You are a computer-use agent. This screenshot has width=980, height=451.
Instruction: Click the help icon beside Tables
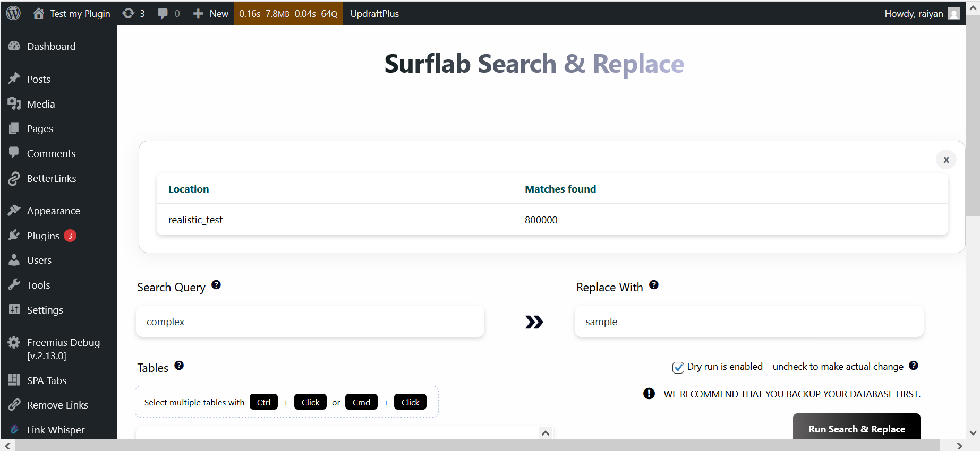point(179,366)
